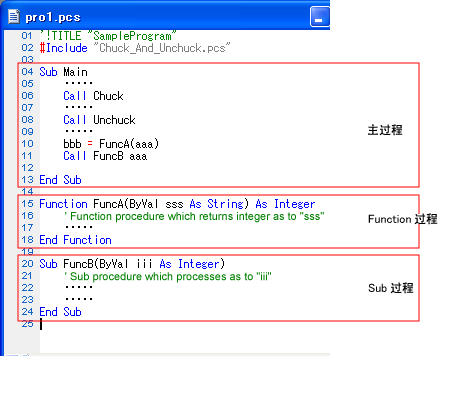Click the pro1.pcs window title text
The image size is (468, 394).
tap(53, 17)
